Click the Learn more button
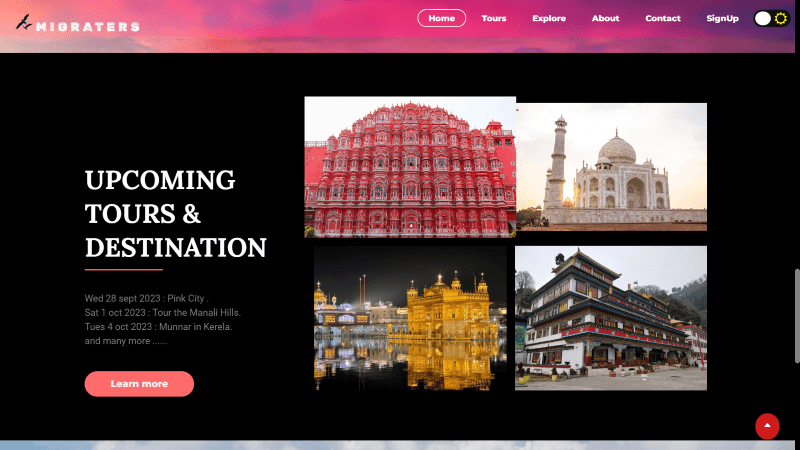 click(139, 384)
